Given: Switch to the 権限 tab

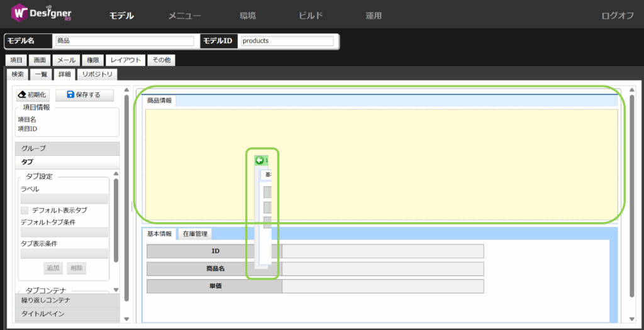Looking at the screenshot, I should (92, 60).
